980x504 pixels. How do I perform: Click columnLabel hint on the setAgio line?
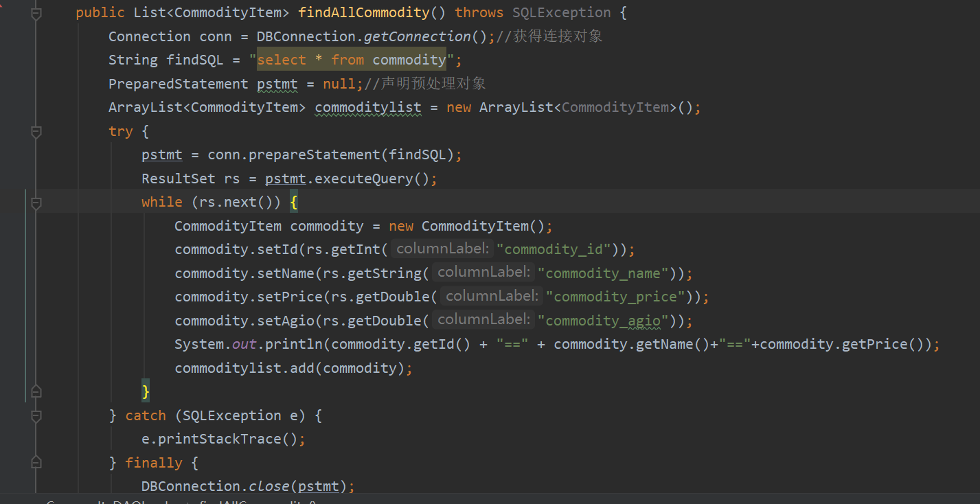coord(484,320)
